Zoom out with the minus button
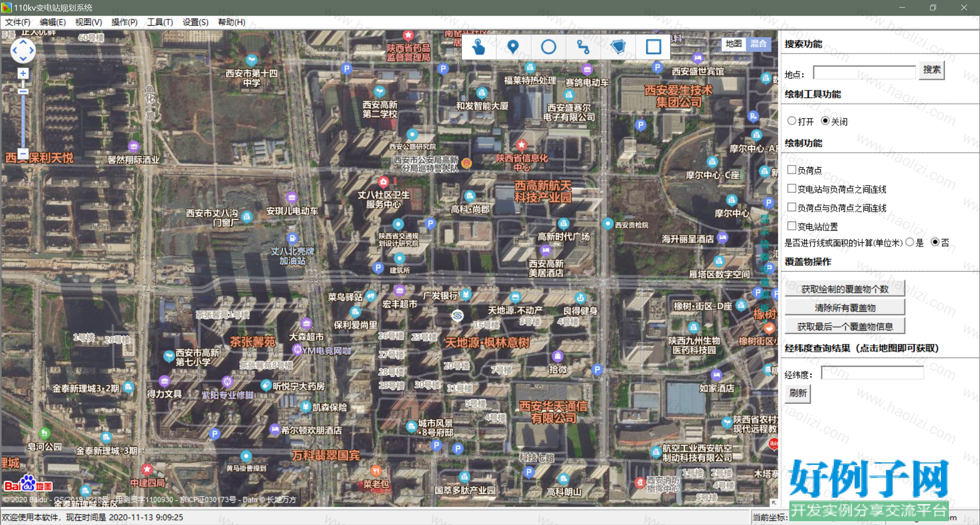 (x=23, y=154)
